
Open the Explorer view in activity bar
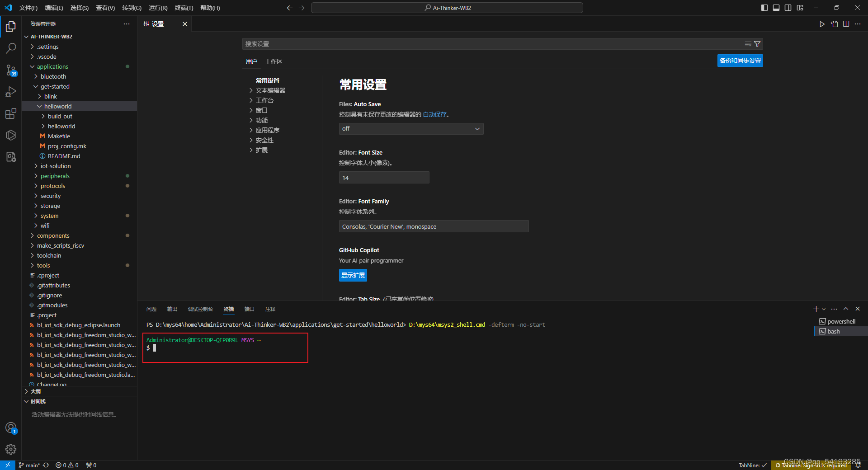point(11,27)
